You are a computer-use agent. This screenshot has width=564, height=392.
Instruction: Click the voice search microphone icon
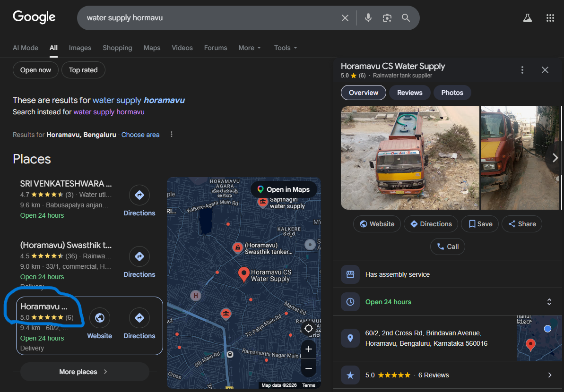[x=368, y=18]
